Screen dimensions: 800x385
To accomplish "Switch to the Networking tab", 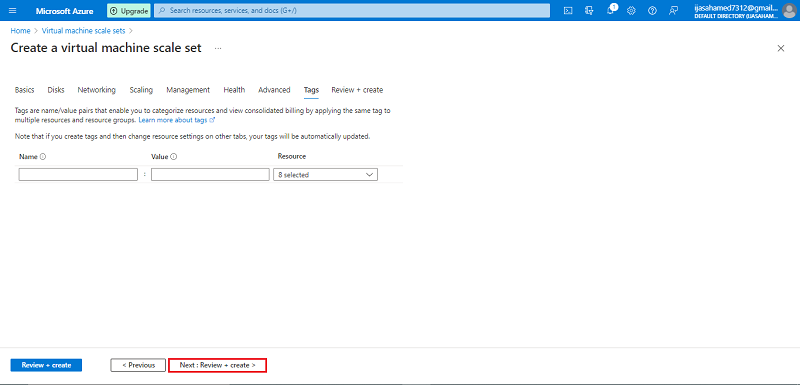I will pos(96,90).
